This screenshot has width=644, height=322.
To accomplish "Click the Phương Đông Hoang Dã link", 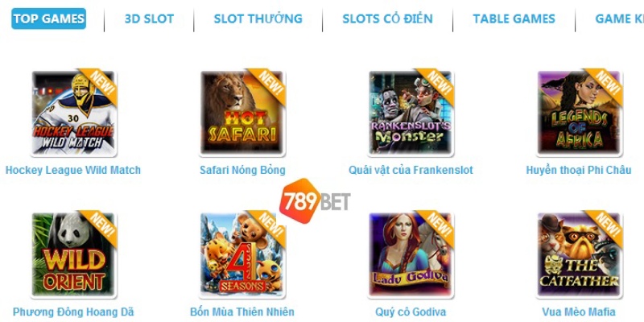I will tap(73, 312).
